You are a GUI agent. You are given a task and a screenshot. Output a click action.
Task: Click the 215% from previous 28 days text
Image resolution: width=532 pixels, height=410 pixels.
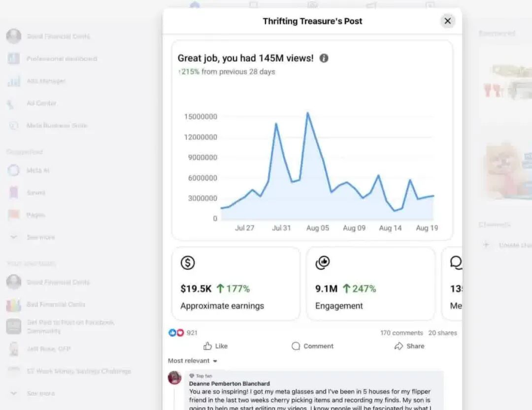tap(227, 72)
